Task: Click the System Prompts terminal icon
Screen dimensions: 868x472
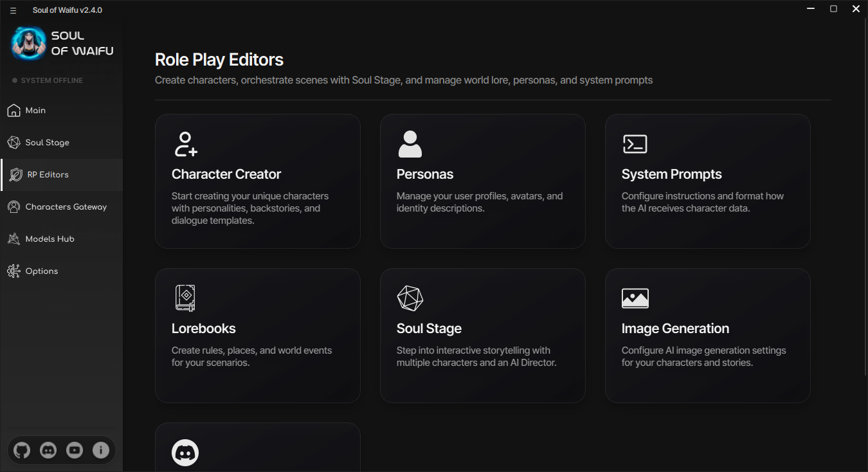Action: click(x=635, y=144)
